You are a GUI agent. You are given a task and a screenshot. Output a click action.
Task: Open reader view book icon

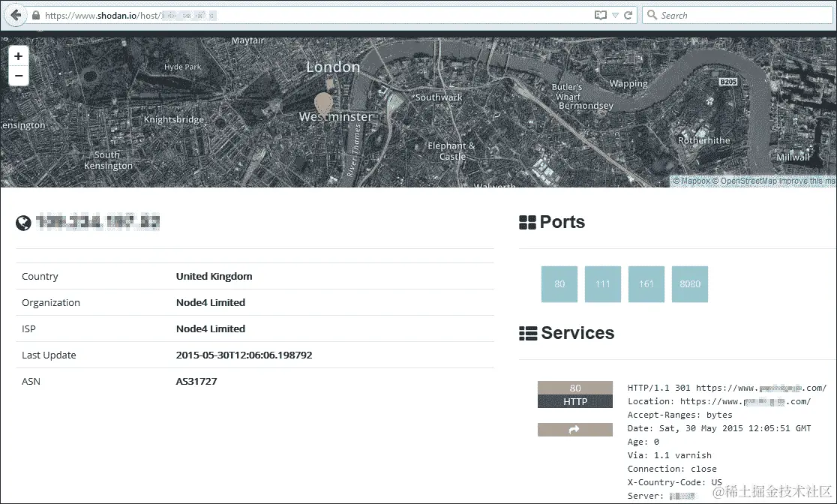point(601,16)
